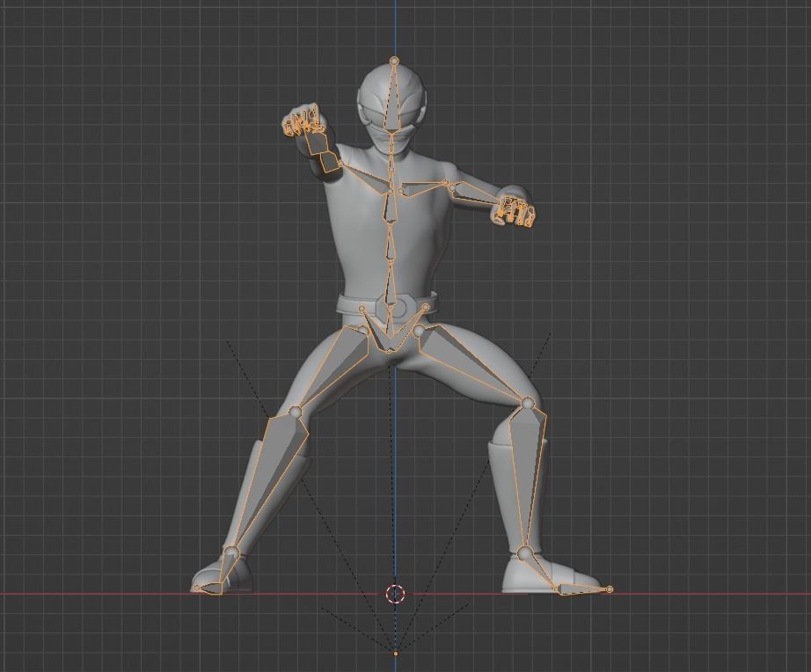The image size is (811, 672).
Task: Select the left knee joint sphere
Action: 295,411
